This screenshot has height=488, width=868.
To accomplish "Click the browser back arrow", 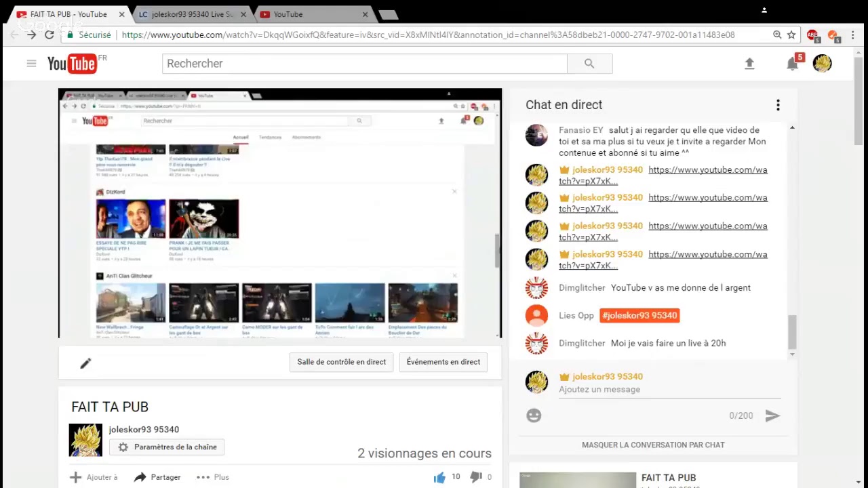I will click(x=14, y=35).
